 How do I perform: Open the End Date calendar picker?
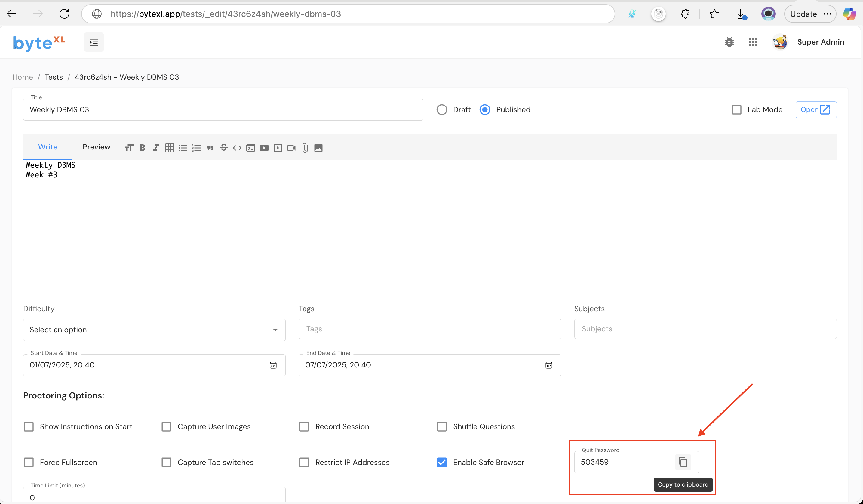pos(548,365)
